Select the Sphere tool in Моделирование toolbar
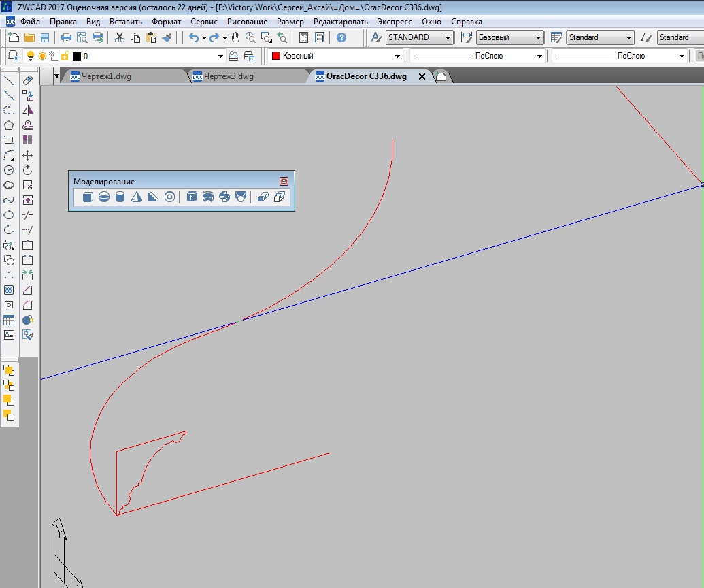704x588 pixels. [103, 197]
